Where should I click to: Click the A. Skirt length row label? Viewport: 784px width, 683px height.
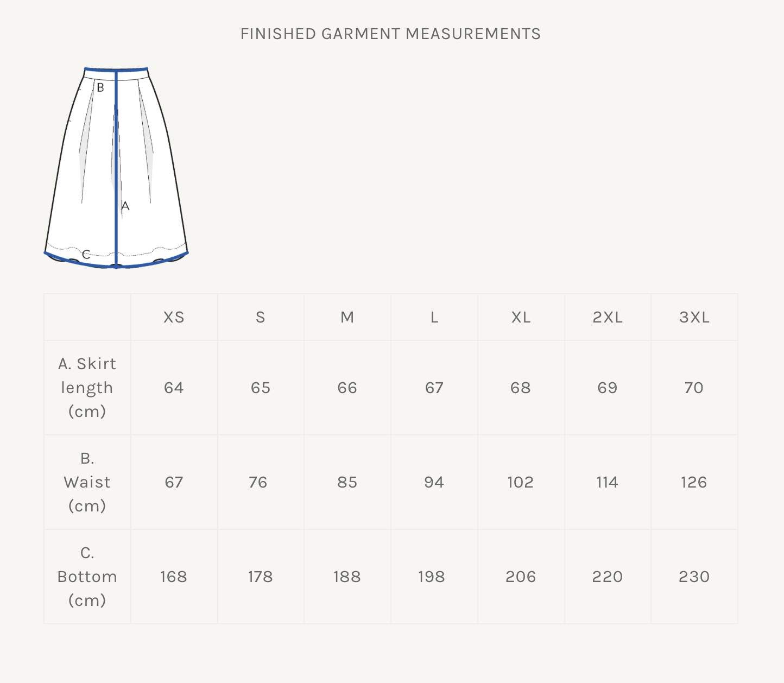click(87, 387)
